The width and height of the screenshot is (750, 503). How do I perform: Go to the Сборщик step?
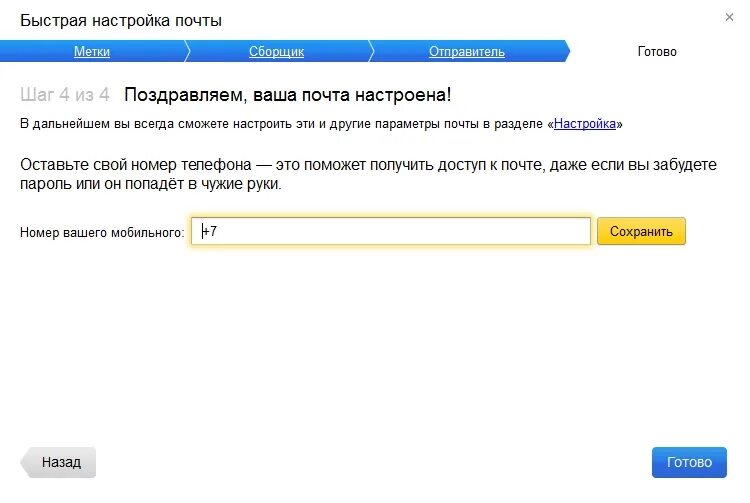[x=276, y=52]
